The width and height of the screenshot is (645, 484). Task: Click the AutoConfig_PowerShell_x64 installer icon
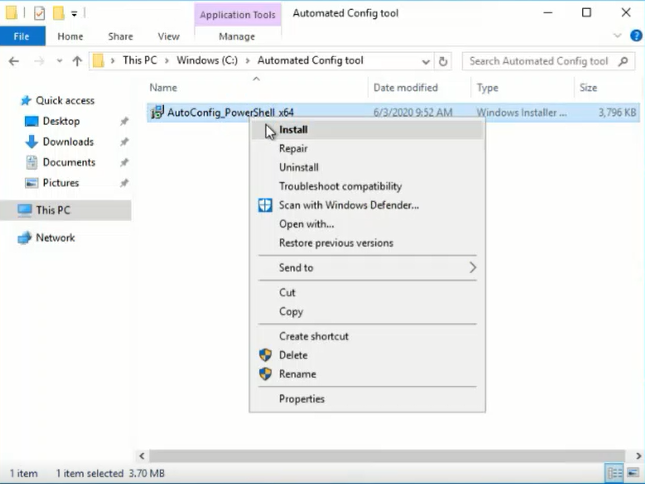(157, 112)
